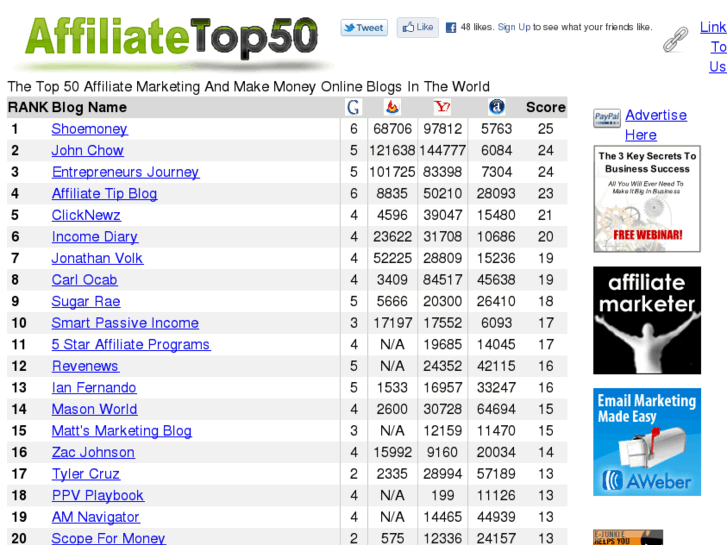727x545 pixels.
Task: Open the John Chow blog link
Action: (88, 150)
